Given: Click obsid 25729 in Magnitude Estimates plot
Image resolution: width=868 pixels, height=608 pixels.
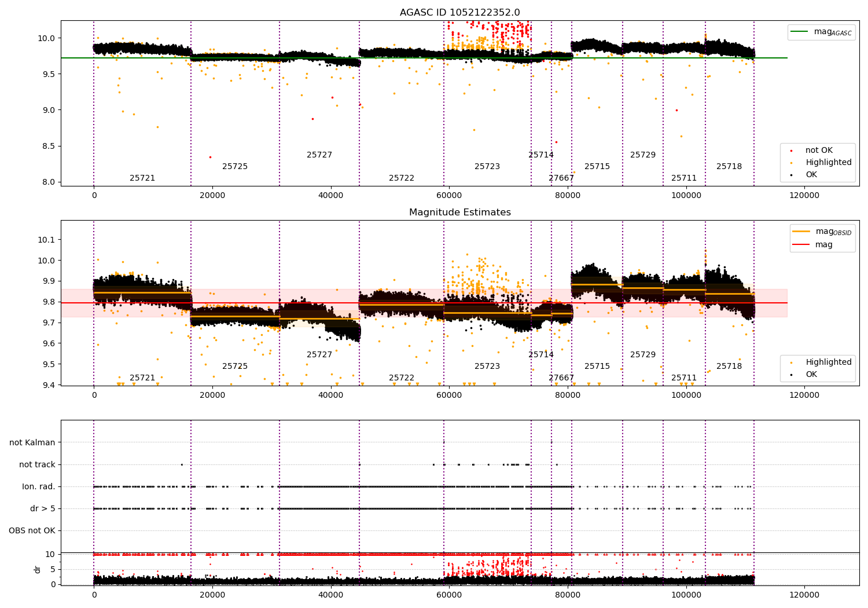Looking at the screenshot, I should (643, 354).
